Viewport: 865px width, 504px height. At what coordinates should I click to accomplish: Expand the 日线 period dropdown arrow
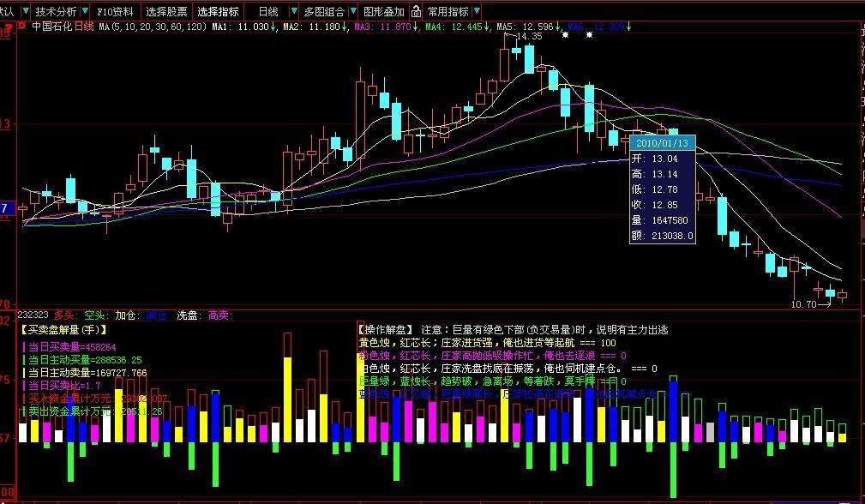293,11
